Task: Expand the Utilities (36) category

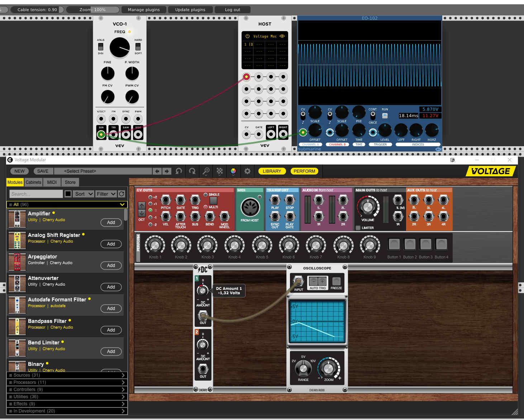Action: click(67, 397)
